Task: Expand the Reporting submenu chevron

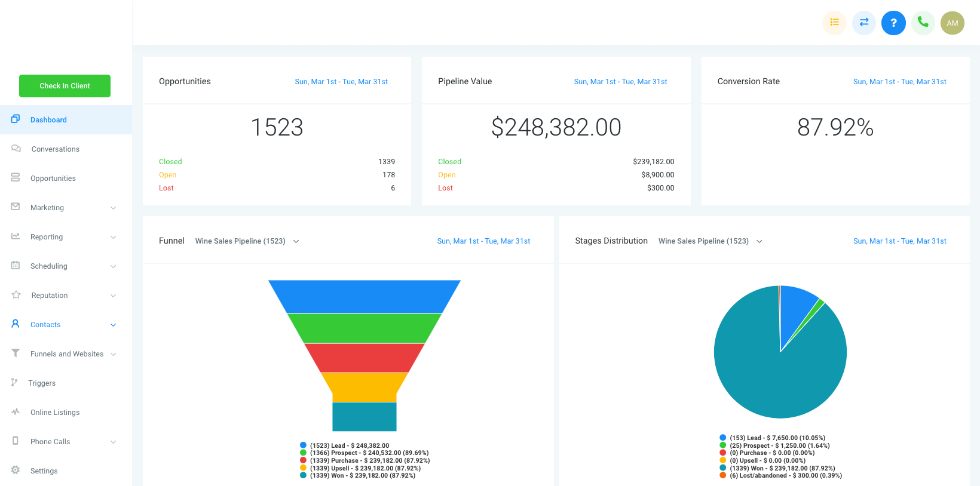Action: pyautogui.click(x=113, y=237)
